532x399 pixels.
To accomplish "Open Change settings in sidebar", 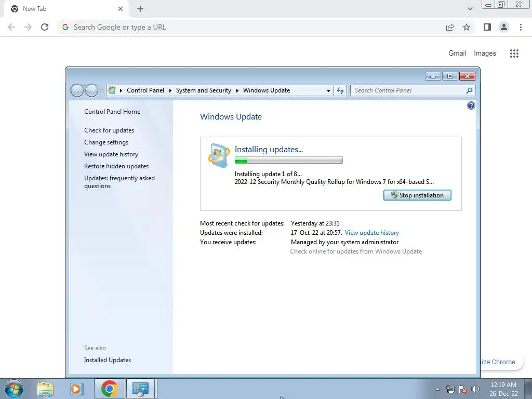I will [x=106, y=142].
